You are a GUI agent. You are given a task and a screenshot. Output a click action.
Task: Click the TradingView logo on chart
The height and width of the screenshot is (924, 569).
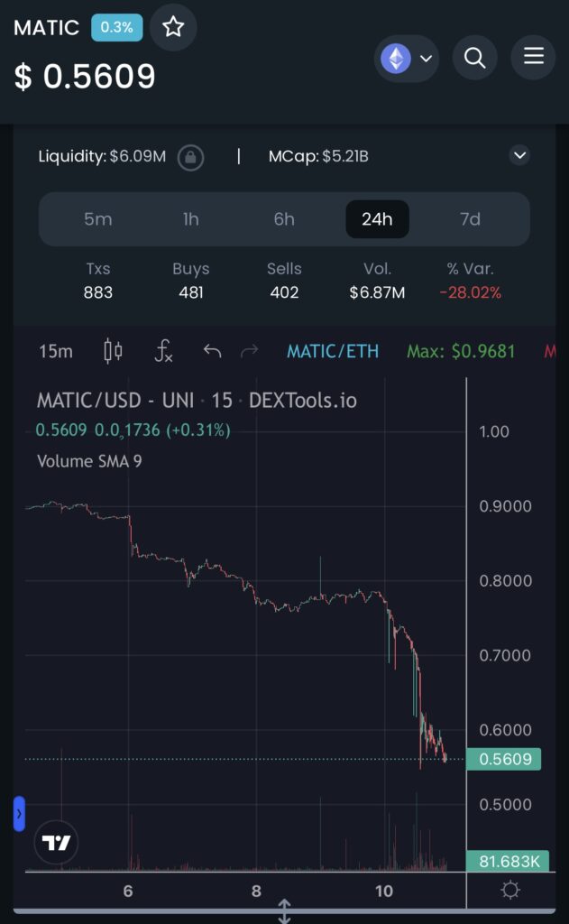point(57,844)
